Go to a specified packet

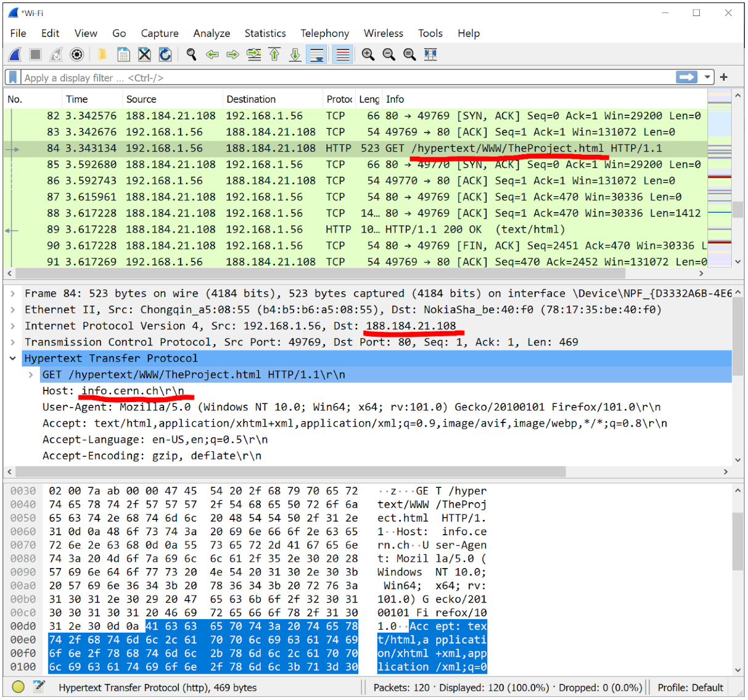click(253, 55)
